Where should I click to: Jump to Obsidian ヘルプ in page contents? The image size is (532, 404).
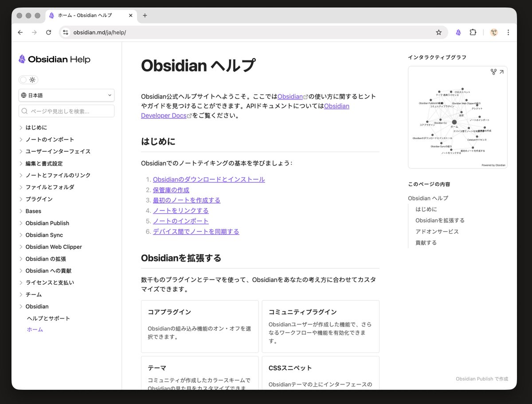428,198
